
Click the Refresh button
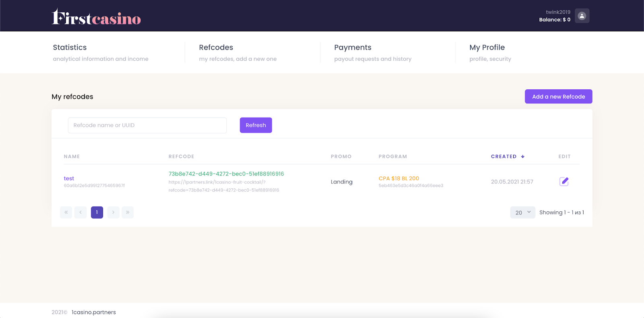(256, 125)
